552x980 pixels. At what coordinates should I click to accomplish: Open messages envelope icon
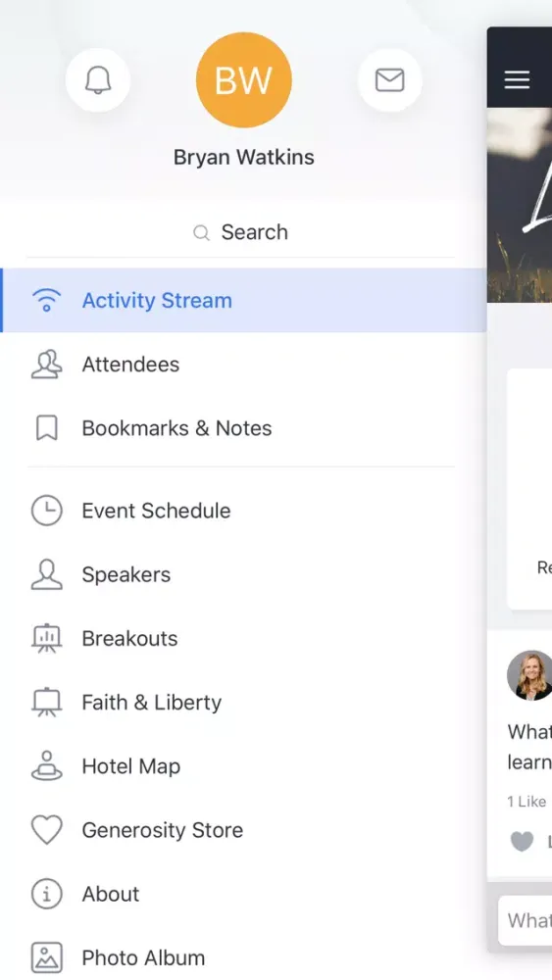tap(389, 80)
